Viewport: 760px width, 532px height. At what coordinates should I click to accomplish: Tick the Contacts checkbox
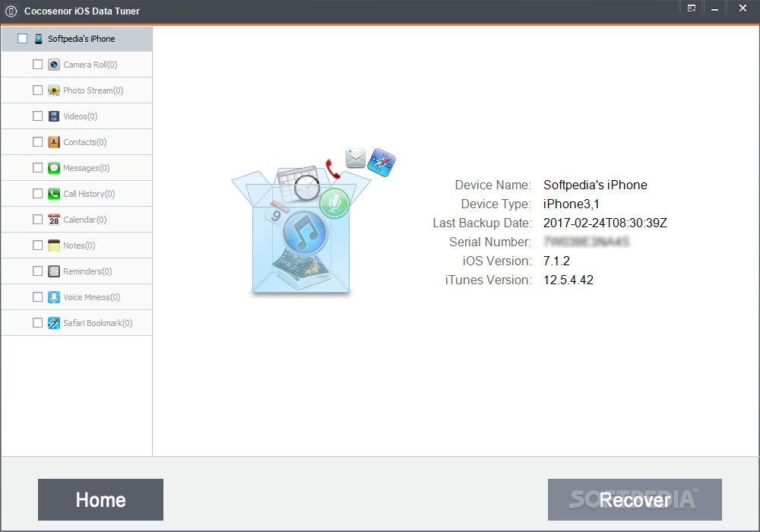37,142
